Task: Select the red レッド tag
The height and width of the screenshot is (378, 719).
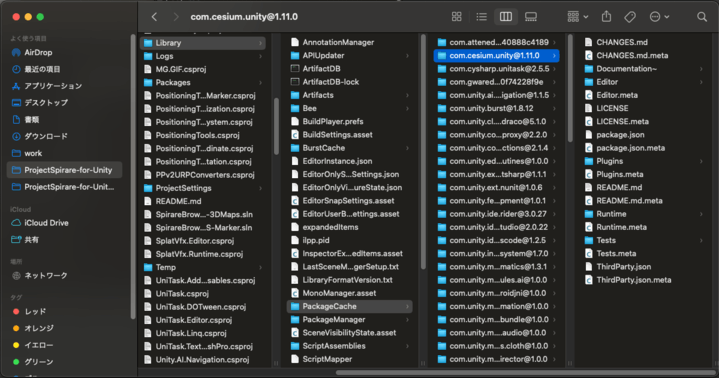Action: (x=64, y=311)
